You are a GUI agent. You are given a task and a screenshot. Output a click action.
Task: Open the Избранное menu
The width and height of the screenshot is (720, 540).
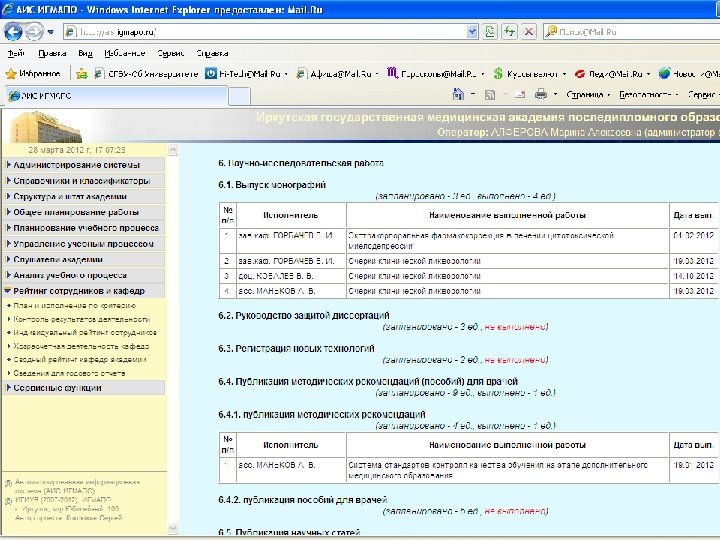click(x=124, y=53)
